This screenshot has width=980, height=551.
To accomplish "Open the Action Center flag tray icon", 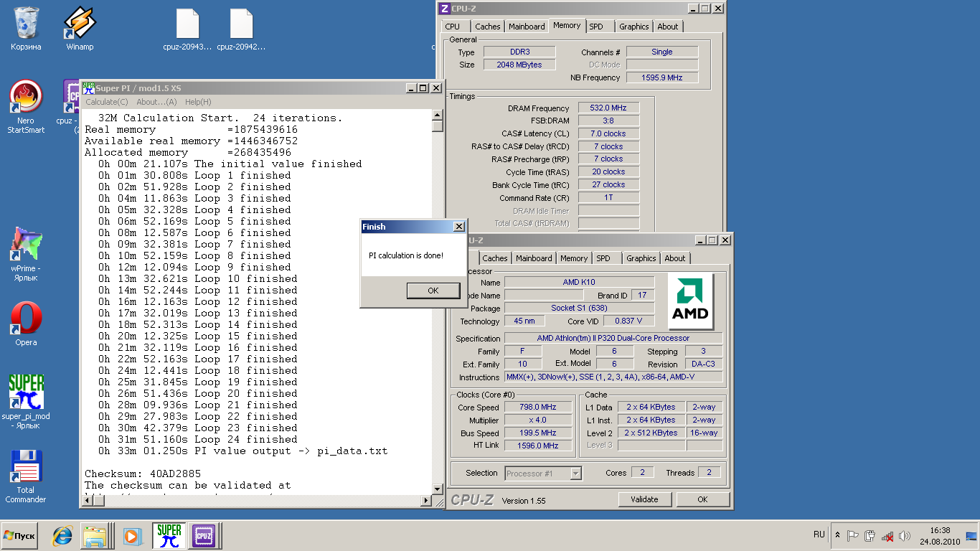I will 853,535.
